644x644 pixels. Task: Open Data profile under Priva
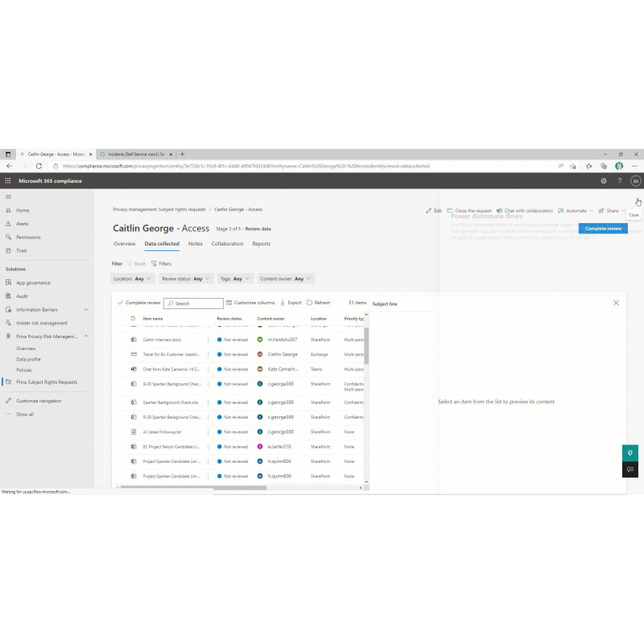(x=28, y=359)
